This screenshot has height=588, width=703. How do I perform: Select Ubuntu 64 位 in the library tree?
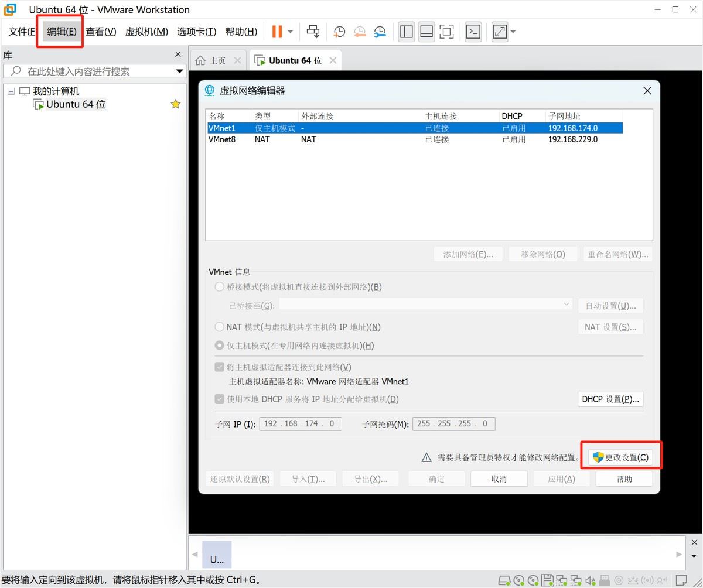pos(76,104)
